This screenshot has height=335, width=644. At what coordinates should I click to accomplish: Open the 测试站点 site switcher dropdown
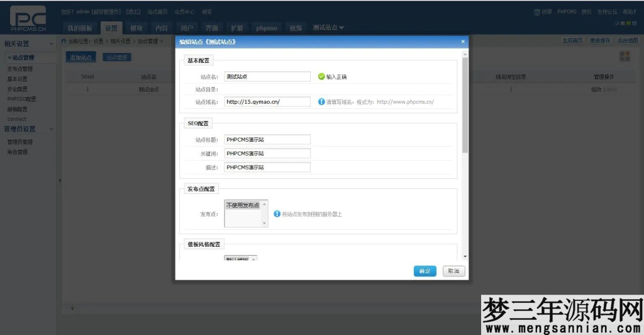(x=328, y=28)
